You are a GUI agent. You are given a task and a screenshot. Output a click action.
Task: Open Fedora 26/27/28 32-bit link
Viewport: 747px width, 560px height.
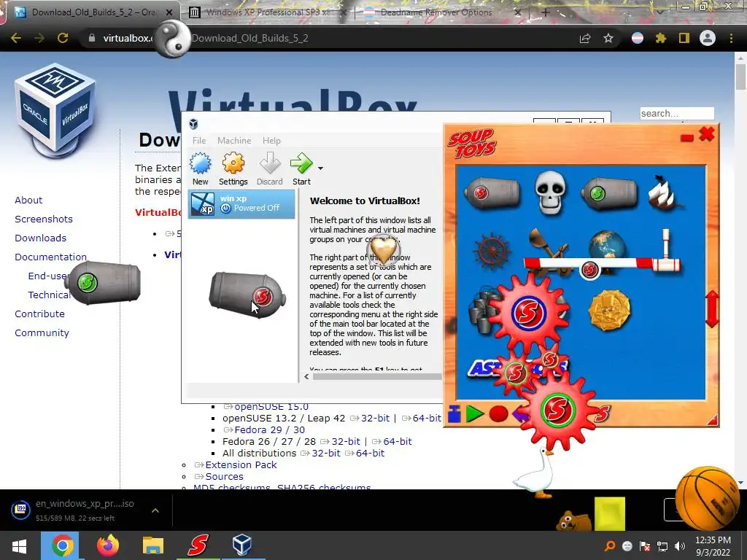pos(346,441)
